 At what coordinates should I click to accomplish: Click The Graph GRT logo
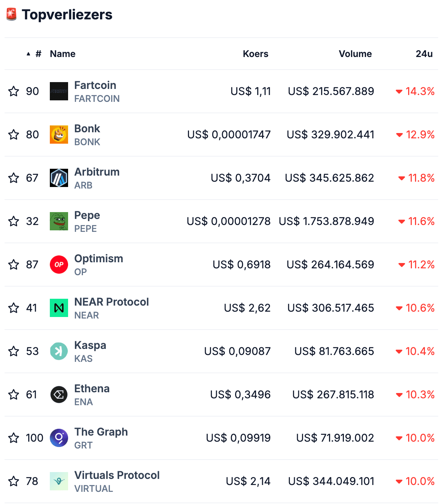pos(59,438)
